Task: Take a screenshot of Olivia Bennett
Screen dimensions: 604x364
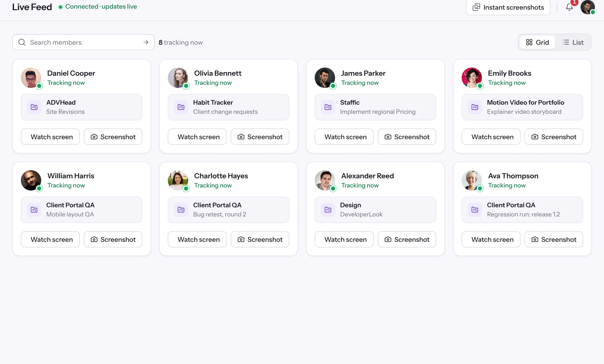Action: pyautogui.click(x=260, y=137)
